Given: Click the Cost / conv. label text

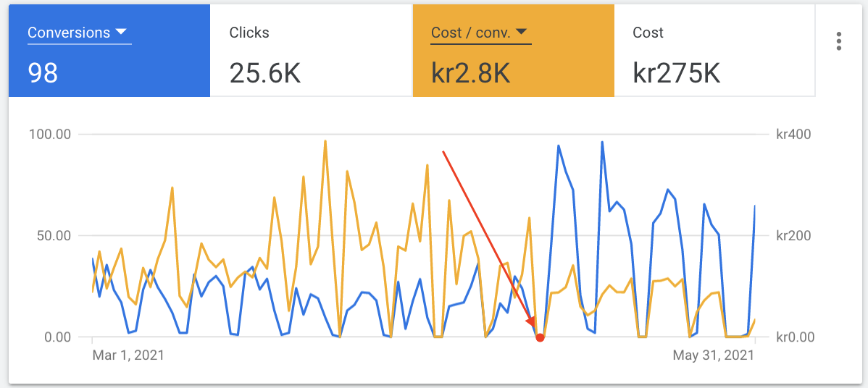Looking at the screenshot, I should (470, 33).
